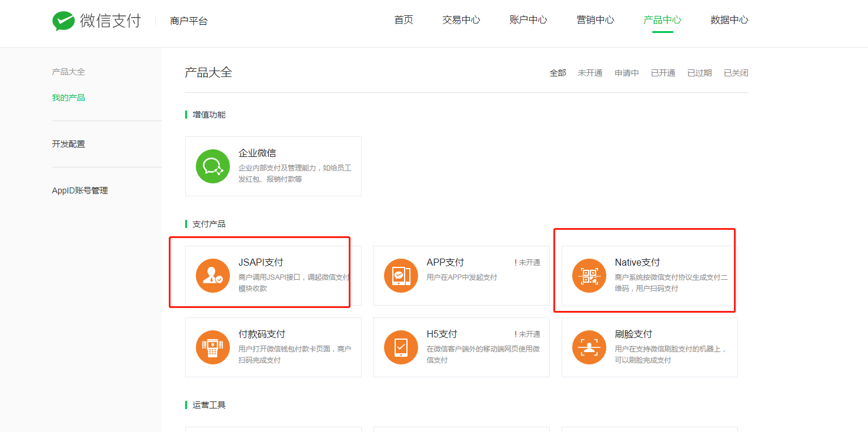Open the Native支付 product title

[637, 262]
